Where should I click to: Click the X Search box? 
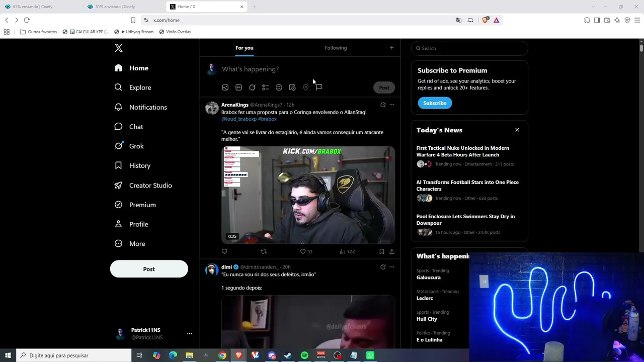(469, 48)
